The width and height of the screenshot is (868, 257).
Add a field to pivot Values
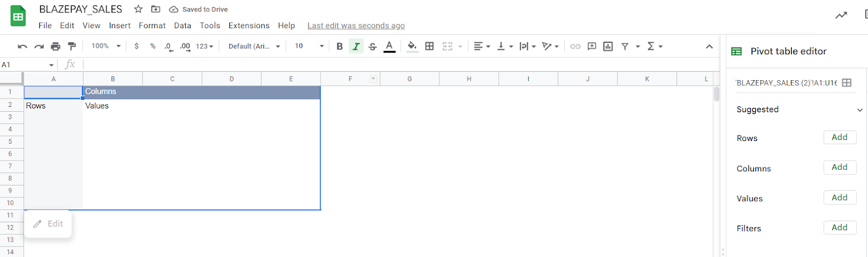point(839,198)
